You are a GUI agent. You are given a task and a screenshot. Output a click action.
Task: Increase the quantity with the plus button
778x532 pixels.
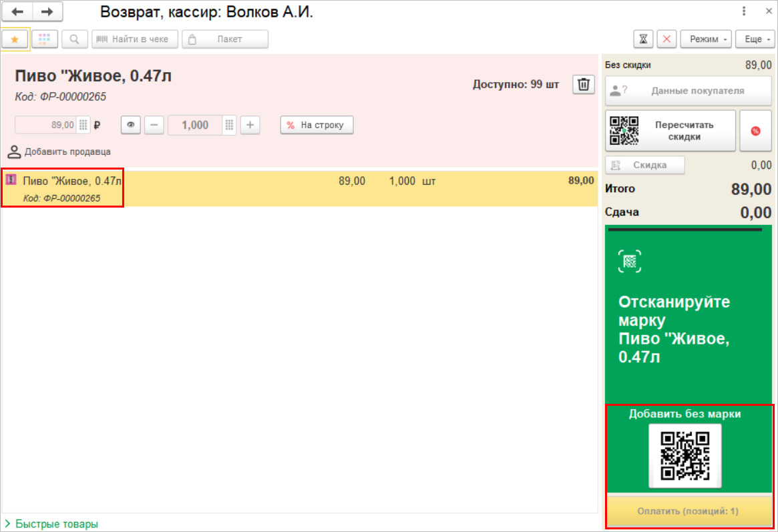pyautogui.click(x=250, y=125)
